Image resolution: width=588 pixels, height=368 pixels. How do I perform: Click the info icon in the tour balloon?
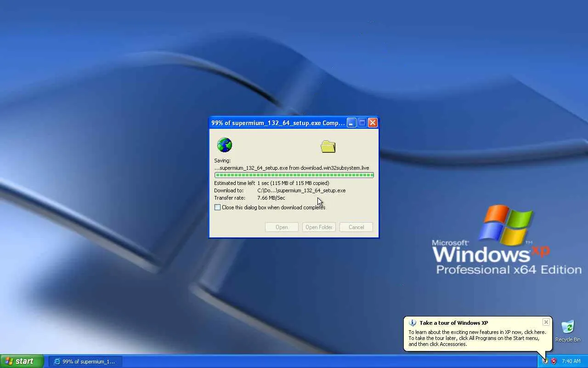pos(413,323)
